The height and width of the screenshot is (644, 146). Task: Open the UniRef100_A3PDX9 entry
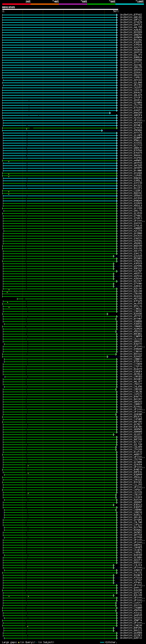[x=131, y=263]
